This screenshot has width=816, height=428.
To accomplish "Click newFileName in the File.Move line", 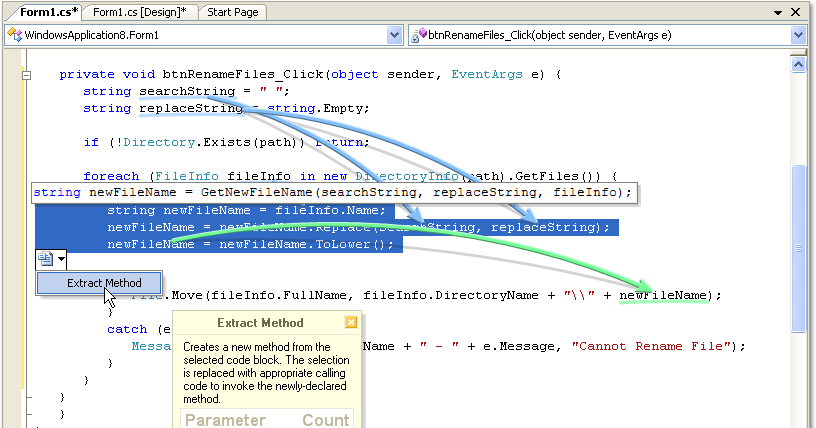I will [x=663, y=295].
